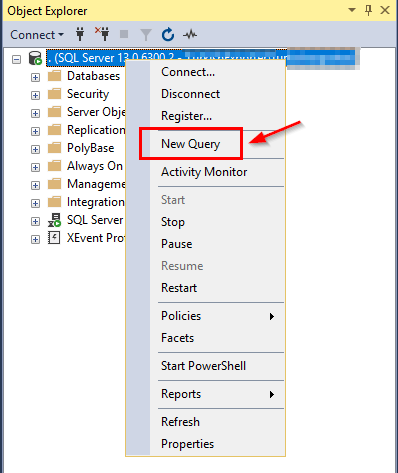Choose Restart from the context menu
398x473 pixels.
(x=205, y=288)
